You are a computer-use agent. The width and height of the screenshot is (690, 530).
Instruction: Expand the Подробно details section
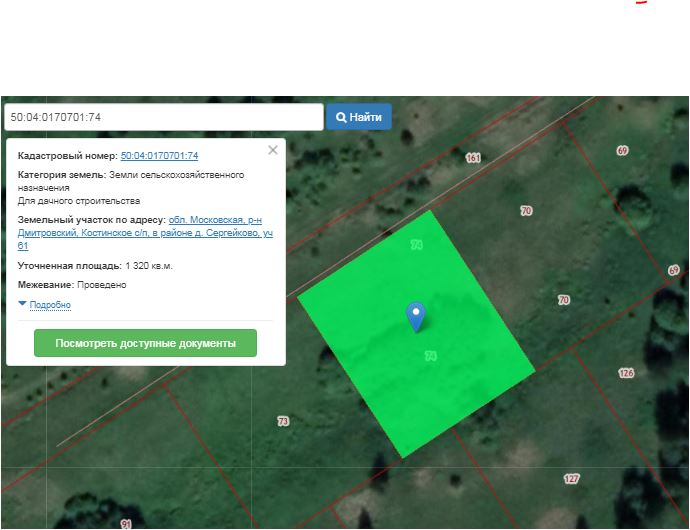coord(45,305)
